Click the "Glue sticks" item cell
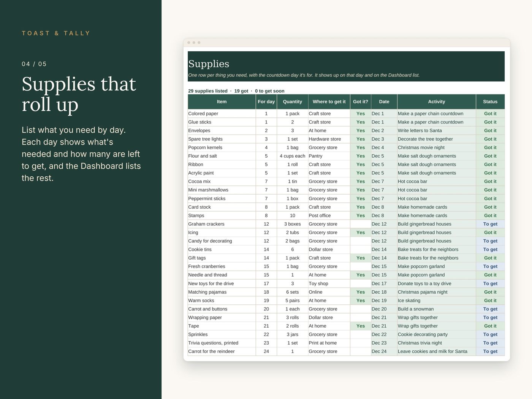The image size is (532, 399). [x=222, y=122]
